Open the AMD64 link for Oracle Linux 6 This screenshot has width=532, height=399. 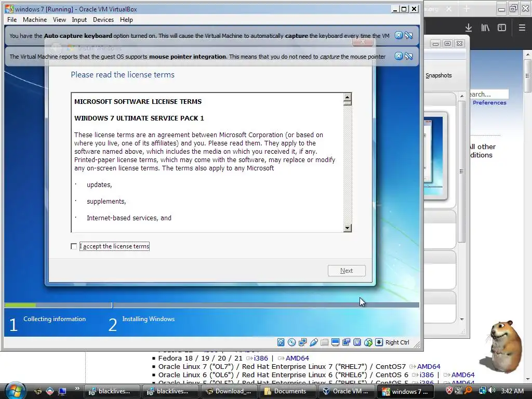pos(463,375)
